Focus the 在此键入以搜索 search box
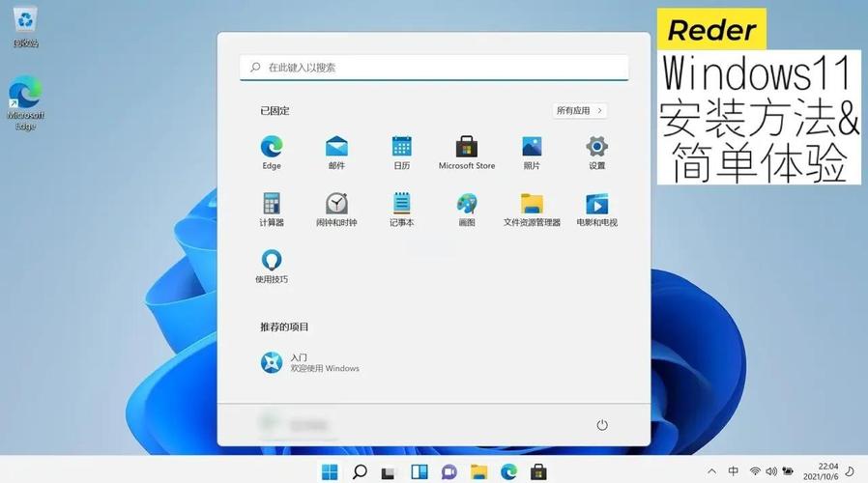The width and height of the screenshot is (868, 483). (x=434, y=68)
